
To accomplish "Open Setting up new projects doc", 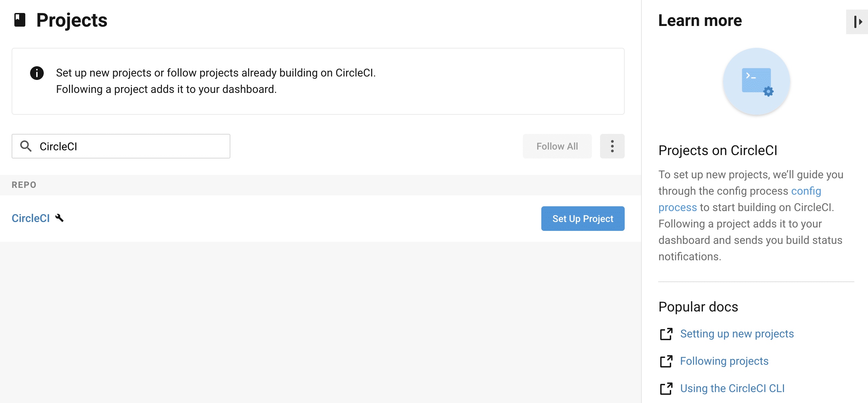I will (x=737, y=334).
